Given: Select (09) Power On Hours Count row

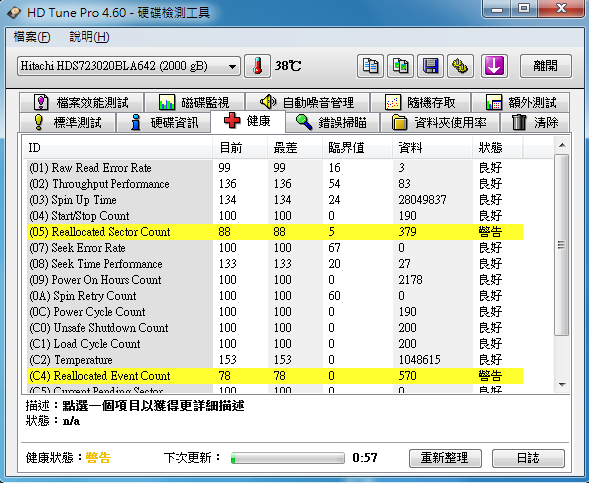Looking at the screenshot, I should coord(275,279).
